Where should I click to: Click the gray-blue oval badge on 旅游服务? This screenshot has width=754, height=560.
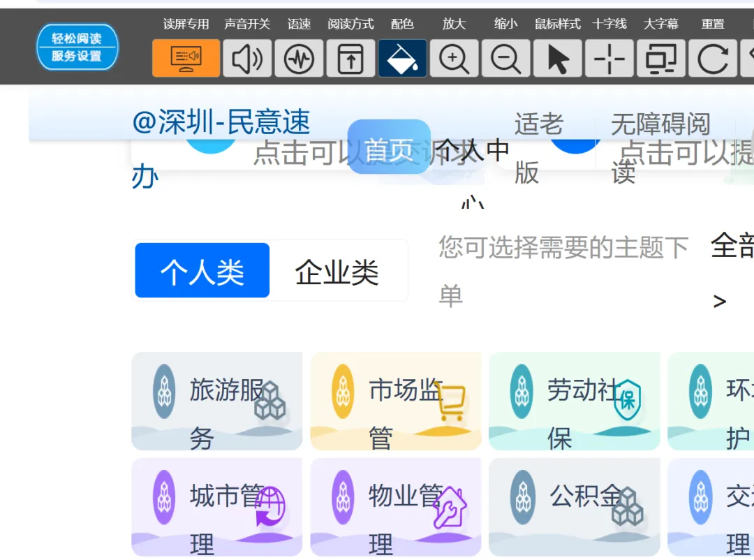[164, 391]
